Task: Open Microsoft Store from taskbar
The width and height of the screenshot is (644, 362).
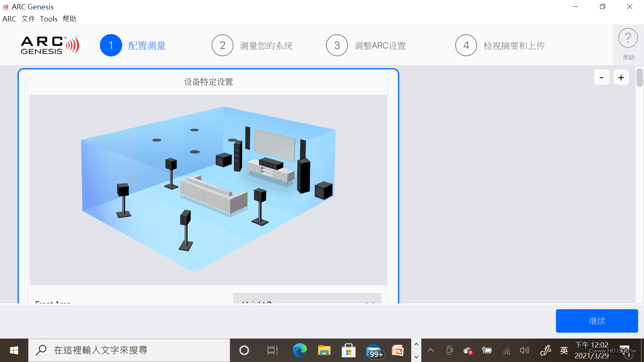Action: (x=348, y=350)
